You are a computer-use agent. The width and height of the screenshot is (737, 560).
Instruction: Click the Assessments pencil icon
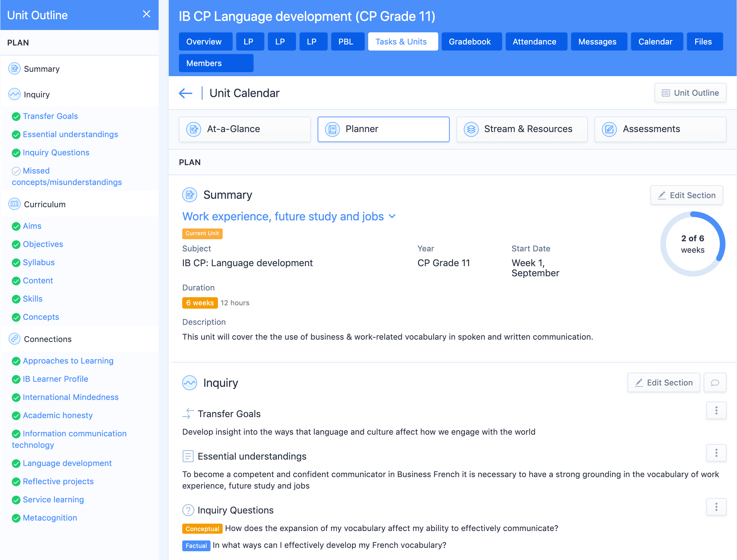tap(609, 129)
